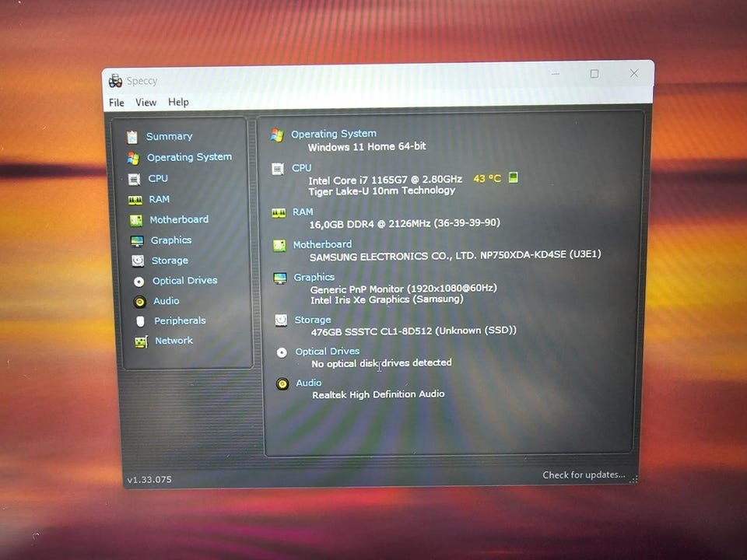Screen dimensions: 747x560
Task: Click the Motherboard icon in sidebar
Action: click(135, 220)
